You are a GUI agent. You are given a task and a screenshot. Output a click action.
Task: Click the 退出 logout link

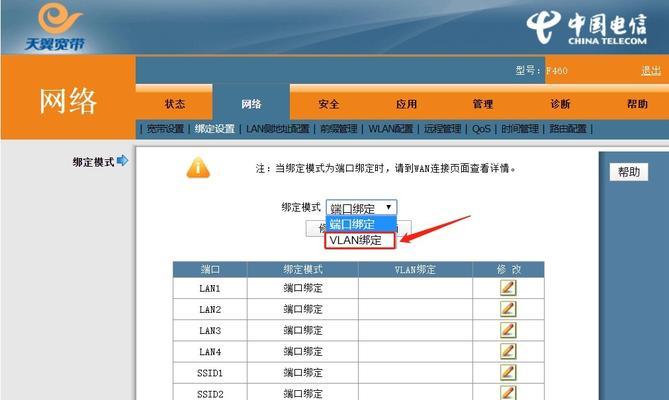point(651,70)
